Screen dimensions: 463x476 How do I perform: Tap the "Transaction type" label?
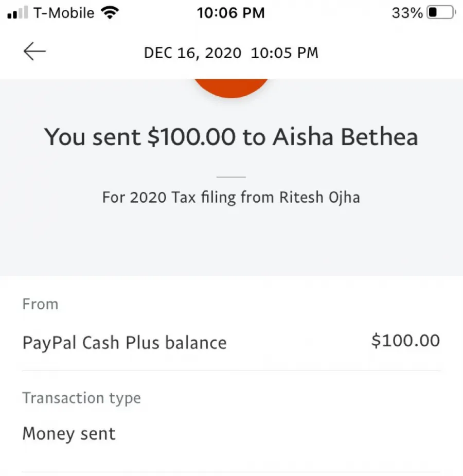coord(81,398)
